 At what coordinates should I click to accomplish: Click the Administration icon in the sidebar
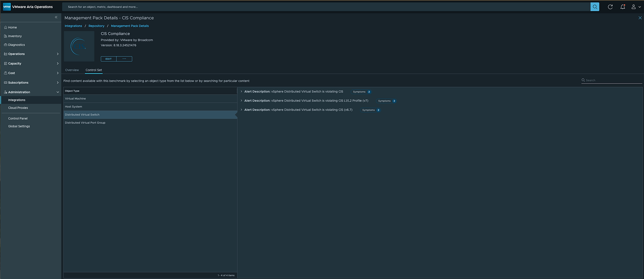(5, 92)
